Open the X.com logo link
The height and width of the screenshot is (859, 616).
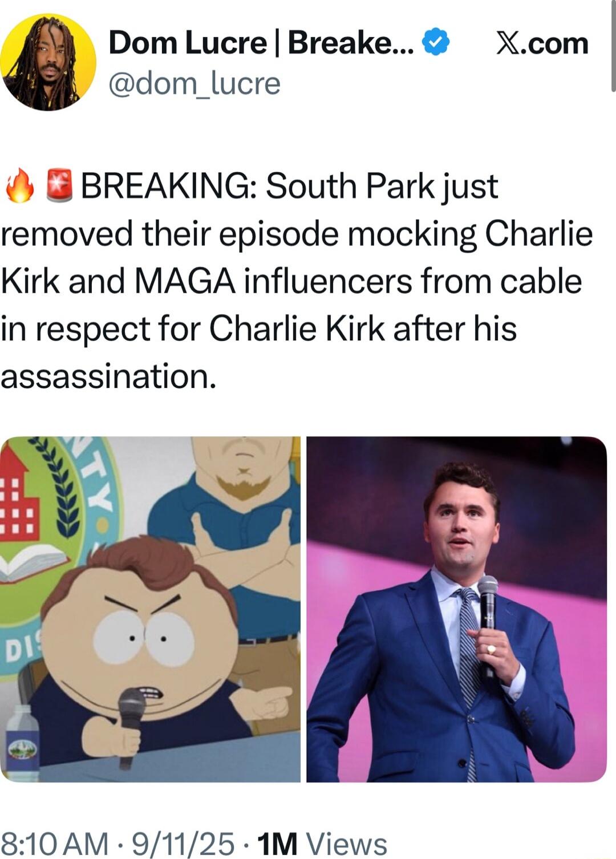coord(542,43)
